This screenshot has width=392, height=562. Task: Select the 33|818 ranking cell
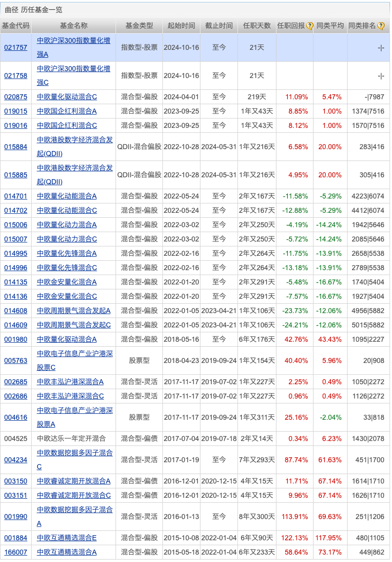(374, 417)
